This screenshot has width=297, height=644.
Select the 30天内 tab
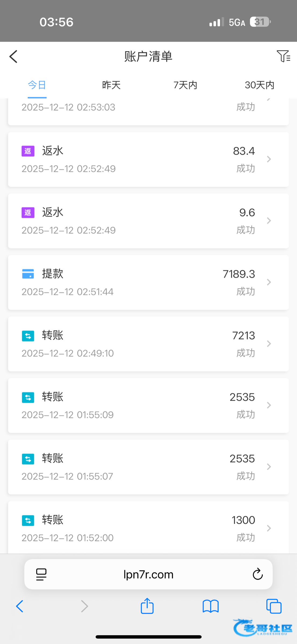coord(259,85)
